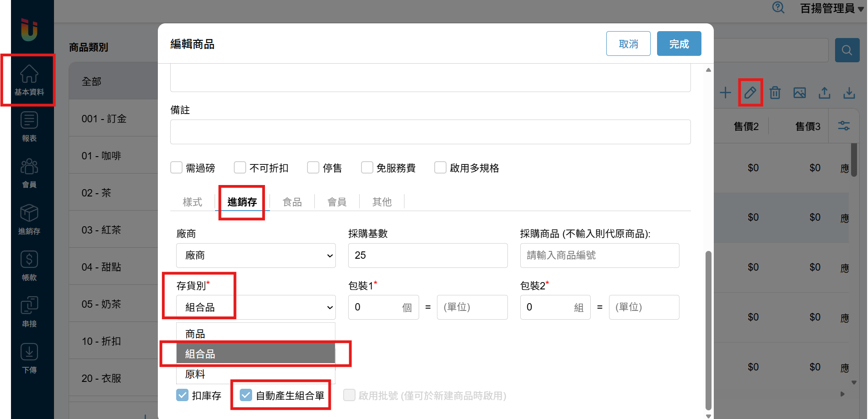This screenshot has width=868, height=419.
Task: Switch to the 樣式 tab
Action: click(192, 202)
